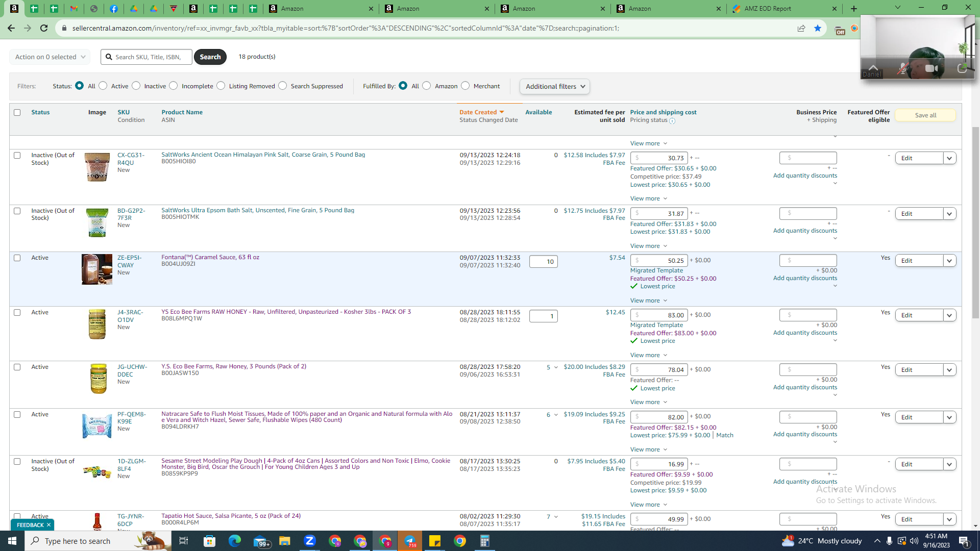Image resolution: width=980 pixels, height=551 pixels.
Task: Open SKU link ZE-EP5I-CWAY
Action: click(129, 261)
